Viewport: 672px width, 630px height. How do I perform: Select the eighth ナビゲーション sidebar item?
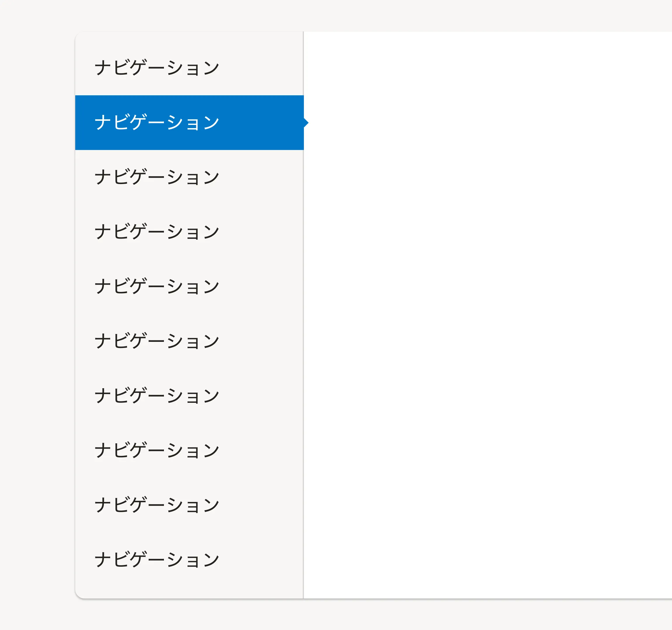click(x=157, y=451)
